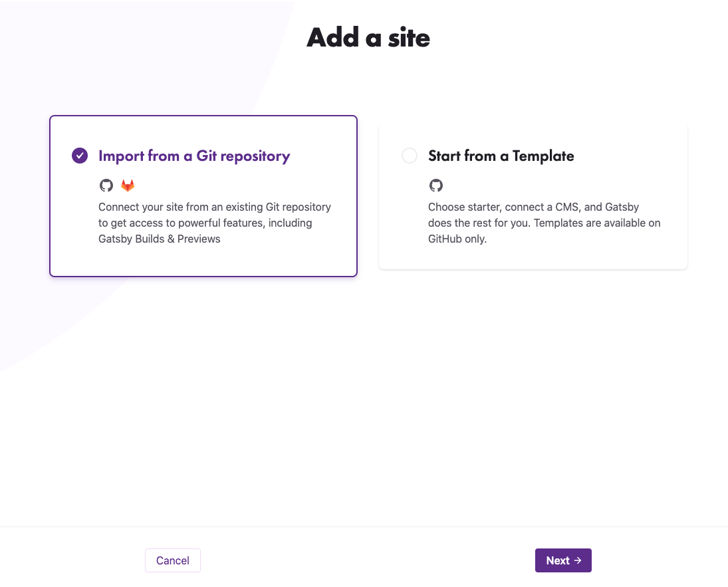The width and height of the screenshot is (728, 587).
Task: Click the word Git in Import heading
Action: coord(206,156)
